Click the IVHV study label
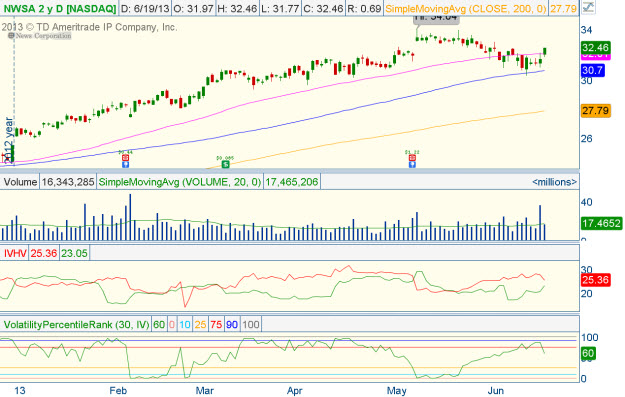The height and width of the screenshot is (397, 625). coord(15,253)
